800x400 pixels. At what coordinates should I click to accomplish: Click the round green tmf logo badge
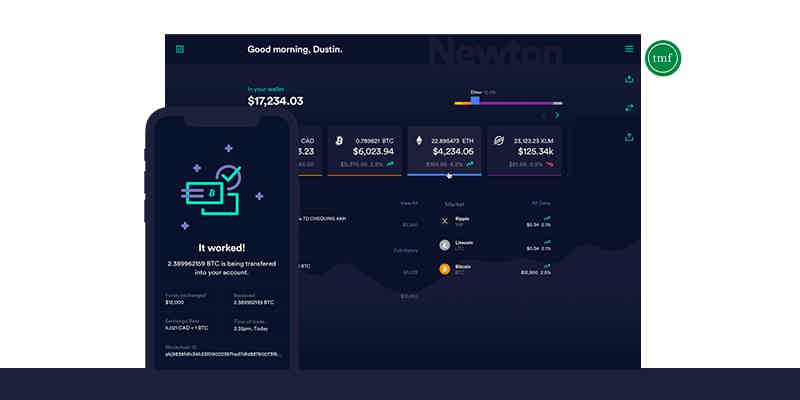click(x=663, y=58)
